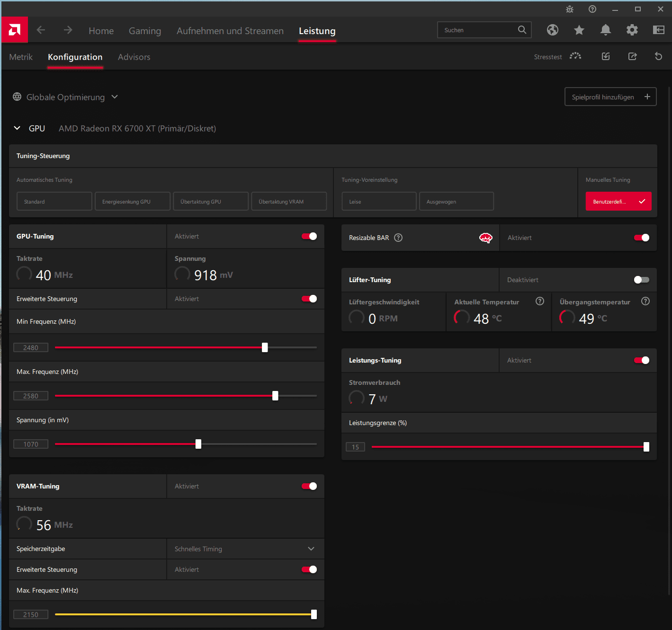Select Ausgewogen tuning preset
This screenshot has height=630, width=672.
click(457, 201)
